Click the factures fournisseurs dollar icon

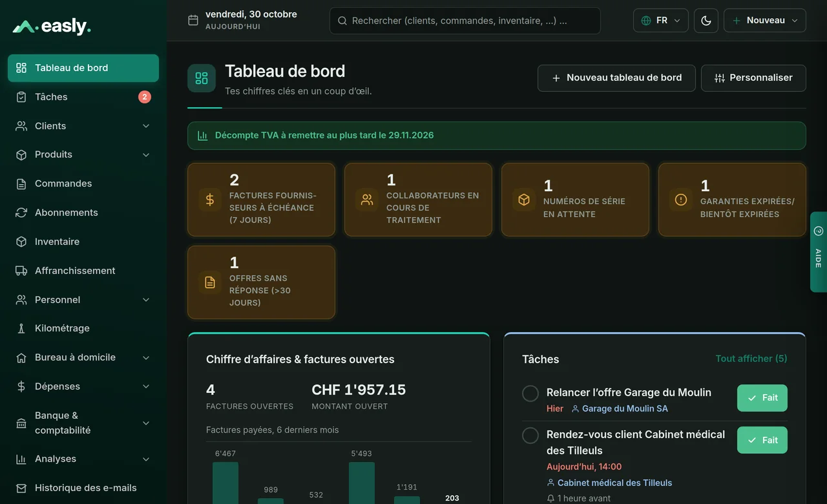(210, 200)
